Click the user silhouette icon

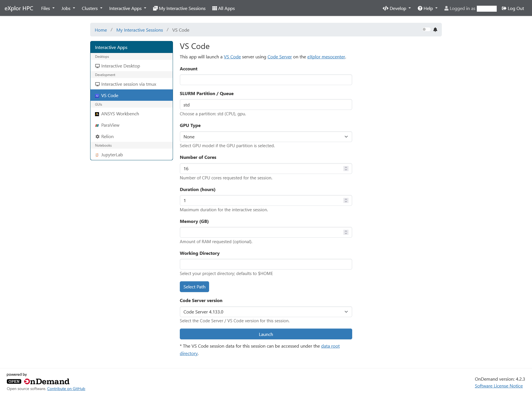click(446, 8)
